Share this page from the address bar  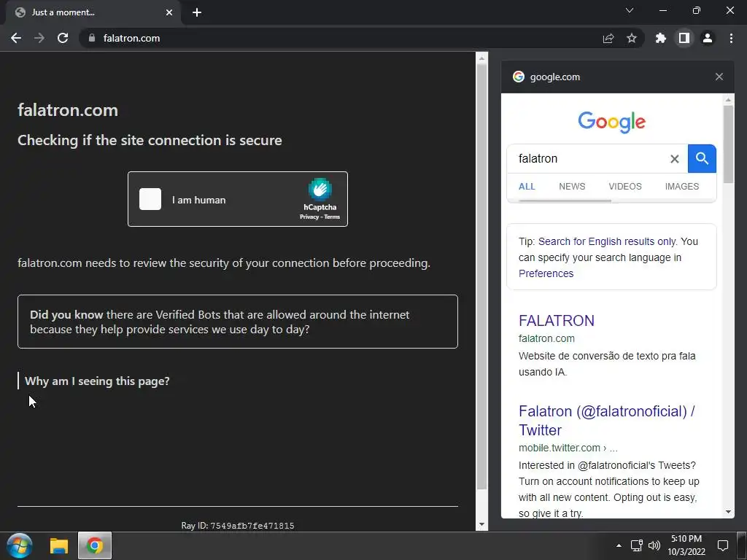tap(608, 38)
